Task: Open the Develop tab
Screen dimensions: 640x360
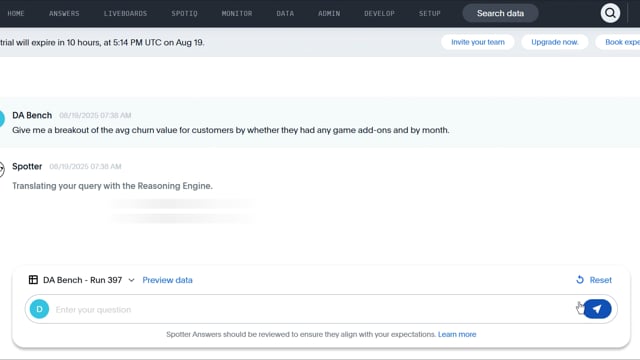Action: (379, 13)
